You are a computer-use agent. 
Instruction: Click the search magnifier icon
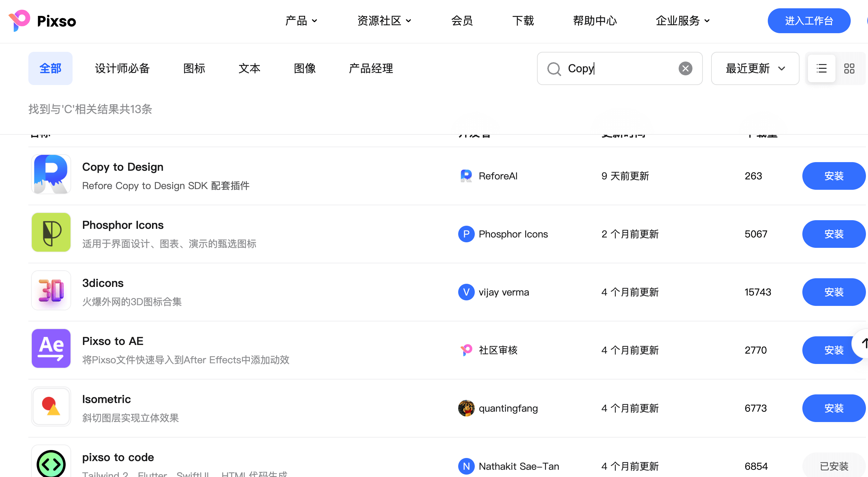[x=554, y=69]
